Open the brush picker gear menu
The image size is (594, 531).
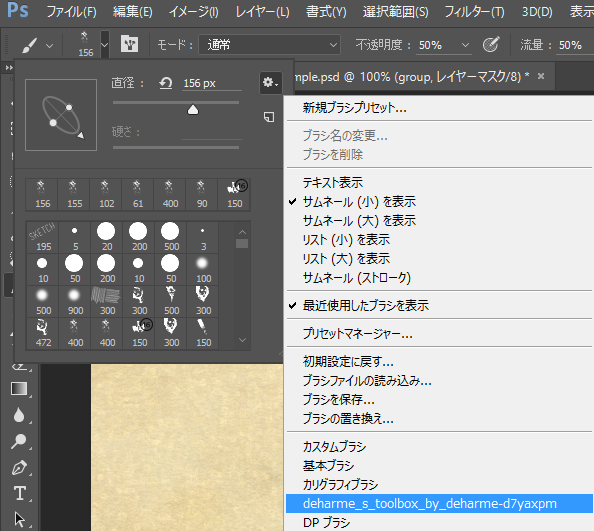[270, 82]
